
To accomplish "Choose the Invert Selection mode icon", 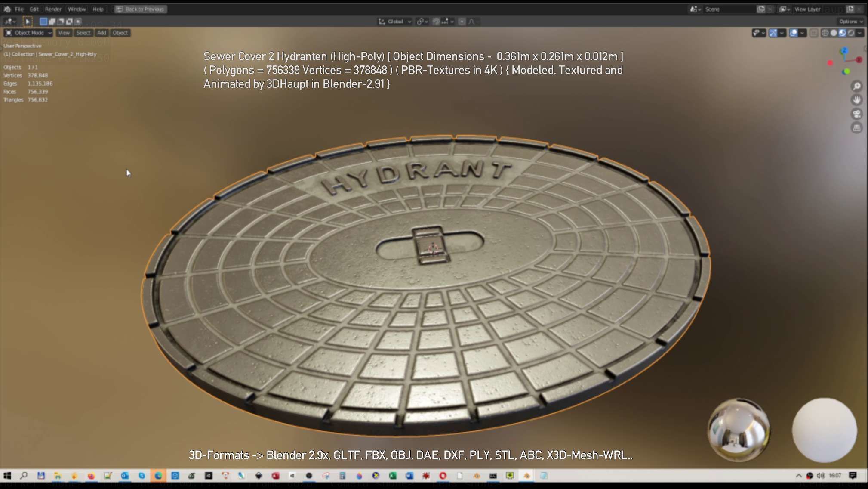I will coord(69,21).
